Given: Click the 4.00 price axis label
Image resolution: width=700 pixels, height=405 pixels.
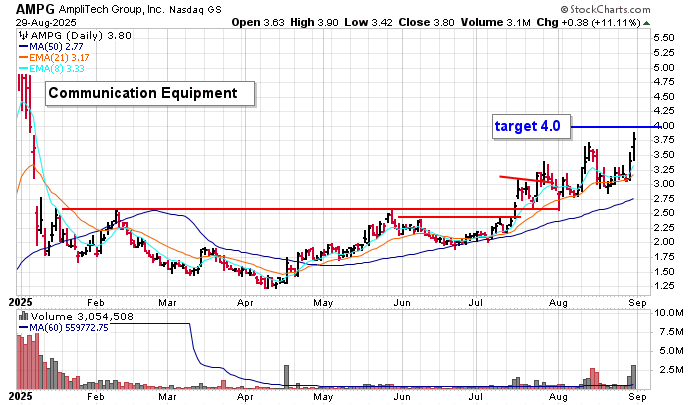Looking at the screenshot, I should [x=664, y=126].
